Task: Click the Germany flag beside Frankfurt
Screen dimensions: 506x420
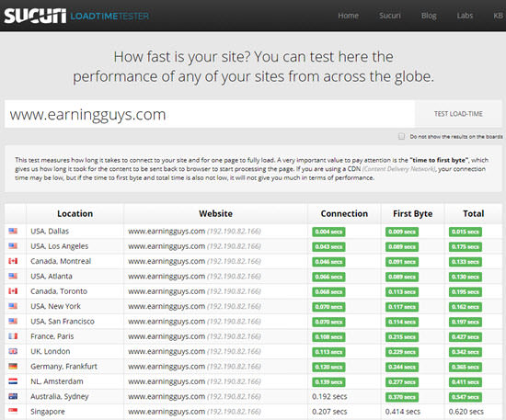Action: 13,366
